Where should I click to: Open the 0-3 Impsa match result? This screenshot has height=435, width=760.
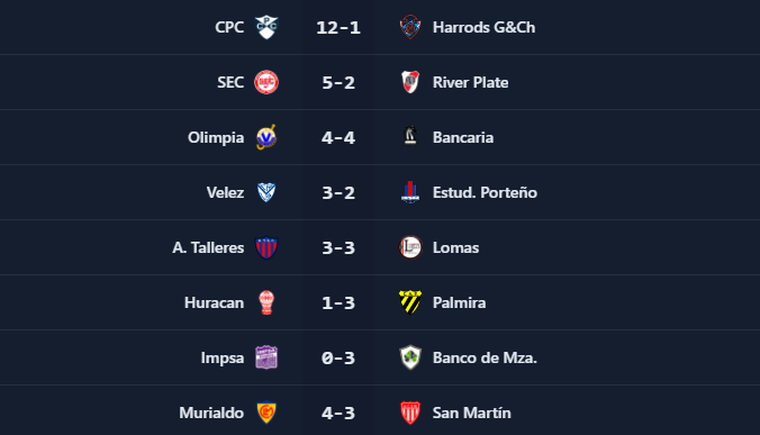tap(340, 357)
